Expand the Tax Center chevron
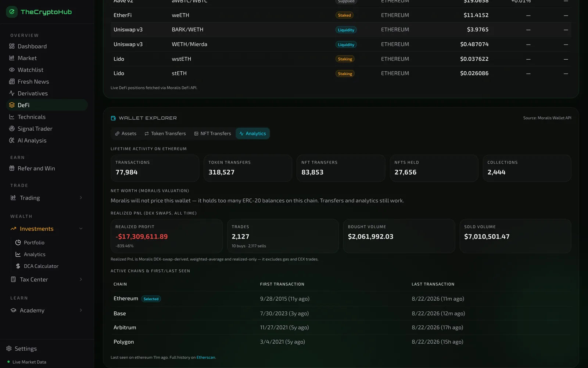Screen dimensions: 588x368 point(81,280)
